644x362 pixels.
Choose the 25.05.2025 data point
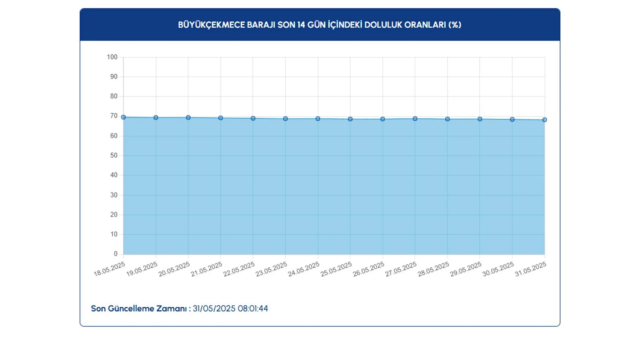(350, 119)
